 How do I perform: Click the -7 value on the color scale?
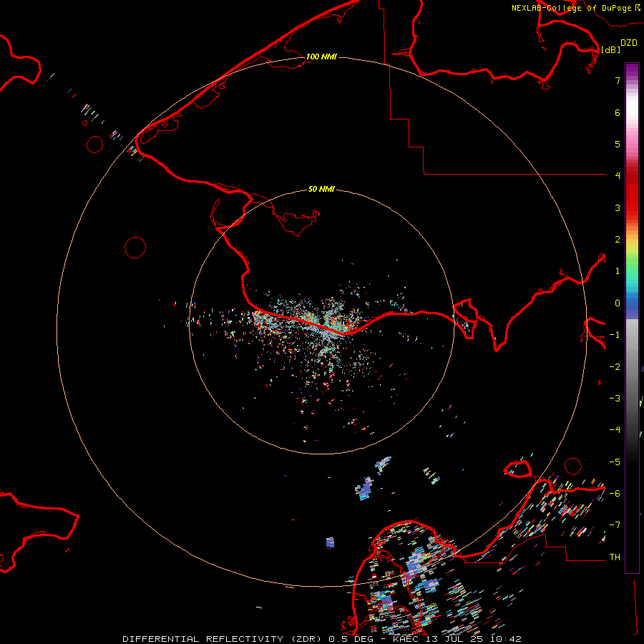click(x=615, y=525)
